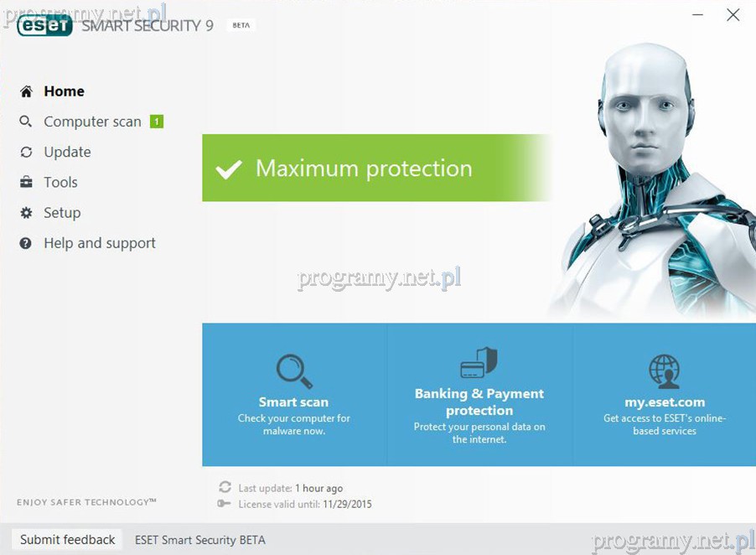Click the Help and support question icon
This screenshot has height=555, width=756.
coord(25,243)
